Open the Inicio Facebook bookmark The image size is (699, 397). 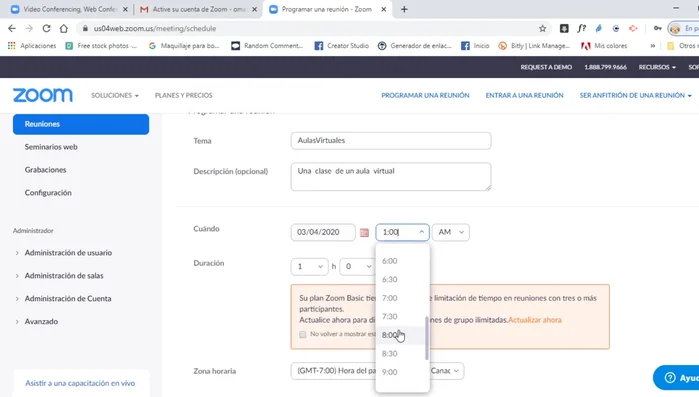[x=475, y=46]
